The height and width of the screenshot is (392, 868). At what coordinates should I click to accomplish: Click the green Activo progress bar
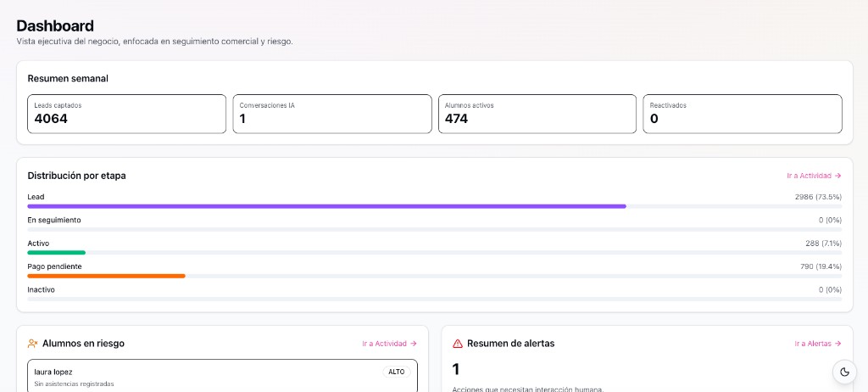point(57,252)
